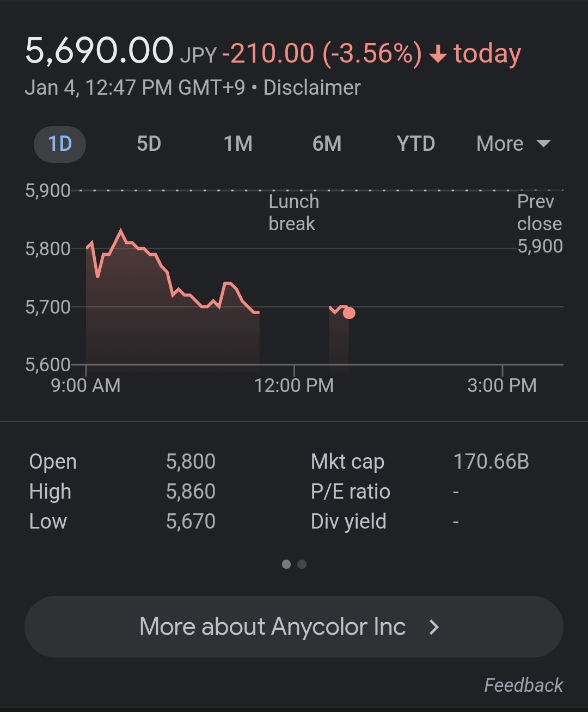
Task: Go to the second stats page dot
Action: tap(302, 564)
